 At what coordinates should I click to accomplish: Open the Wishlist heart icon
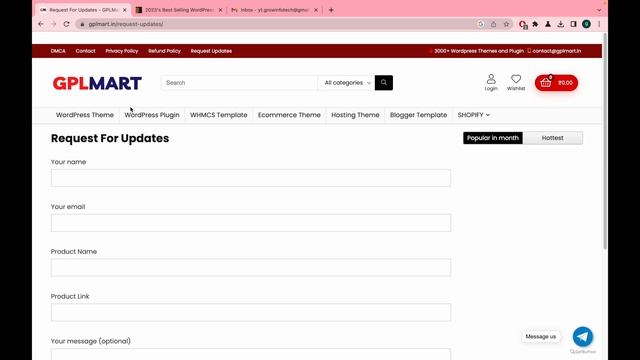pos(516,82)
